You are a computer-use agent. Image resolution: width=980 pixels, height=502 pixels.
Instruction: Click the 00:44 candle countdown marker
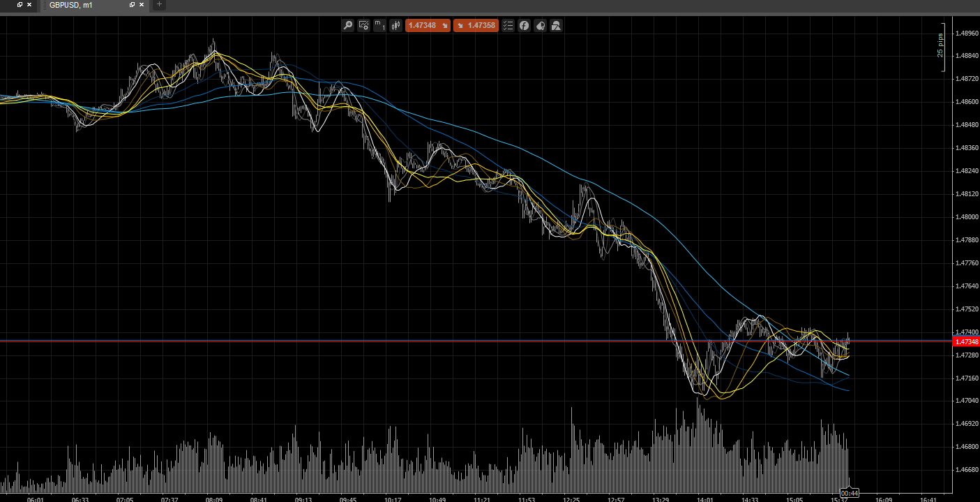(x=849, y=493)
